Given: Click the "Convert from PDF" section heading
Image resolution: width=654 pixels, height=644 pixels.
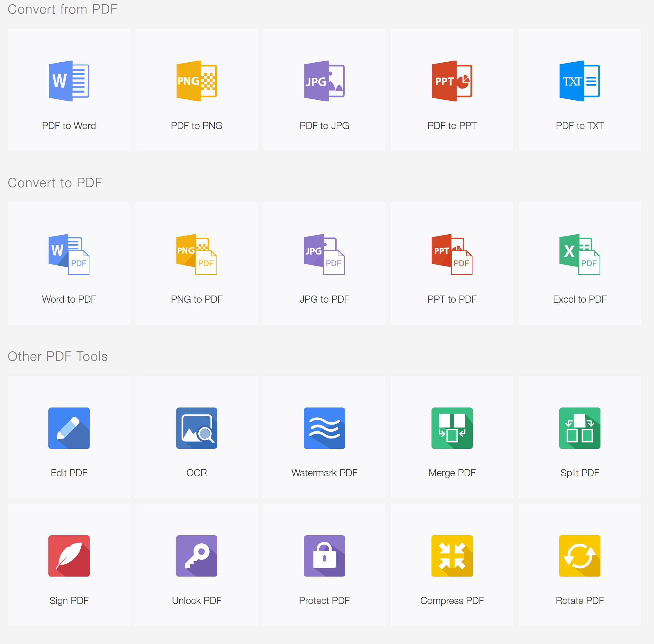Looking at the screenshot, I should point(63,9).
